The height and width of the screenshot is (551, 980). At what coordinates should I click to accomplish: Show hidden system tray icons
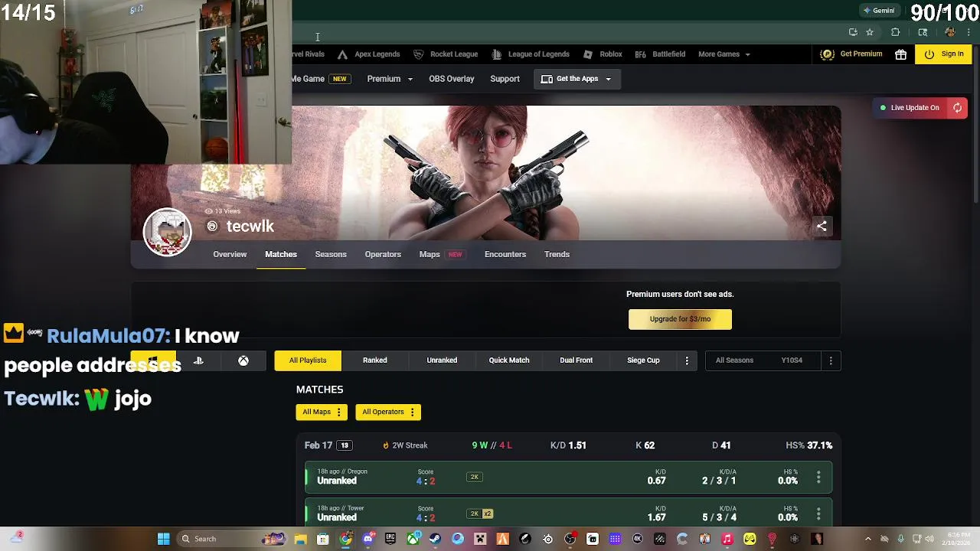(867, 539)
